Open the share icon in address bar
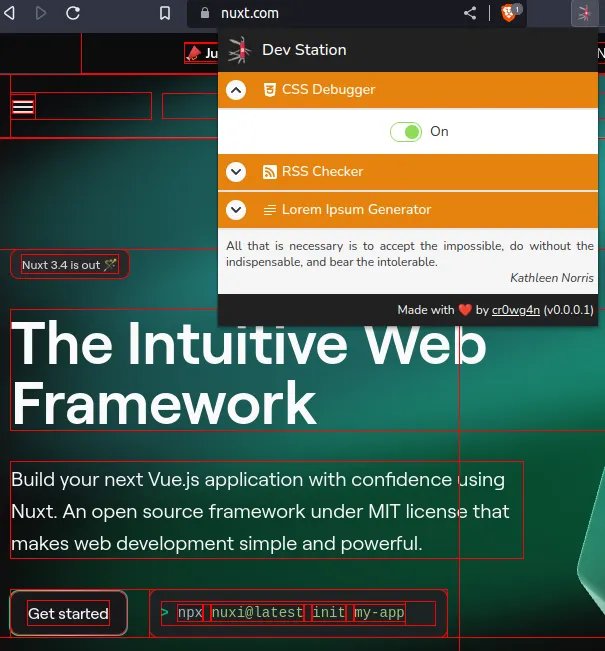This screenshot has width=605, height=651. (x=470, y=13)
